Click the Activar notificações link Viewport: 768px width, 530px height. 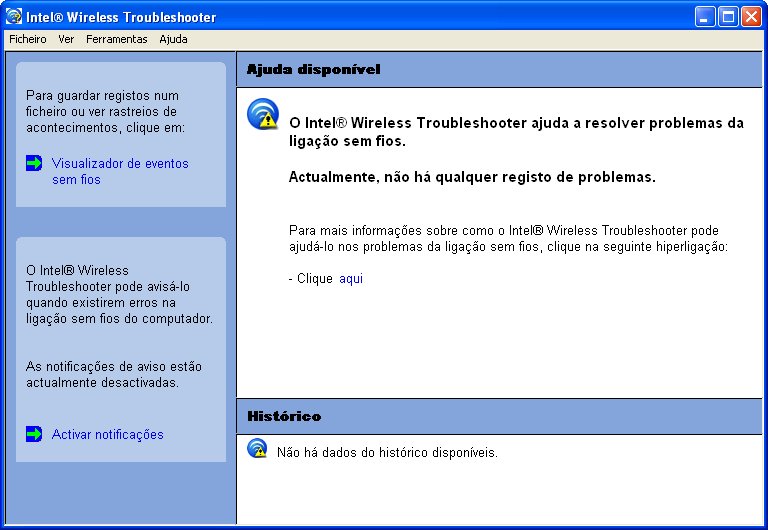[x=108, y=434]
